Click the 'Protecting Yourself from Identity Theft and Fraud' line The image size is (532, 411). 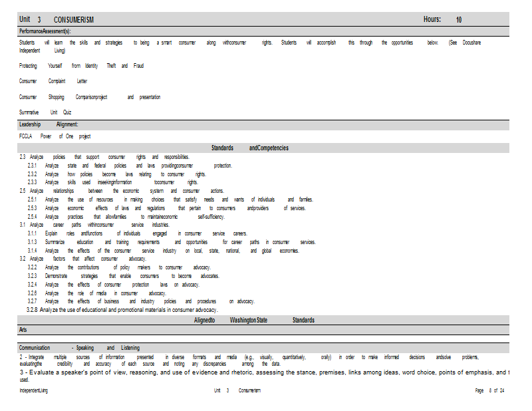(x=81, y=66)
